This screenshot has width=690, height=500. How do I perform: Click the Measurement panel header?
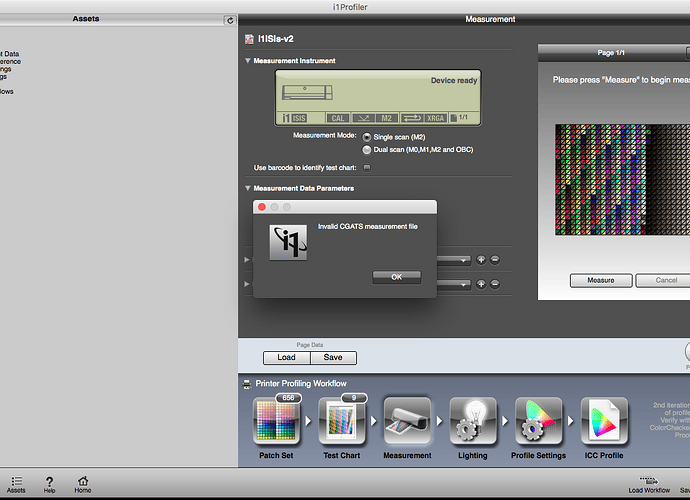click(490, 19)
